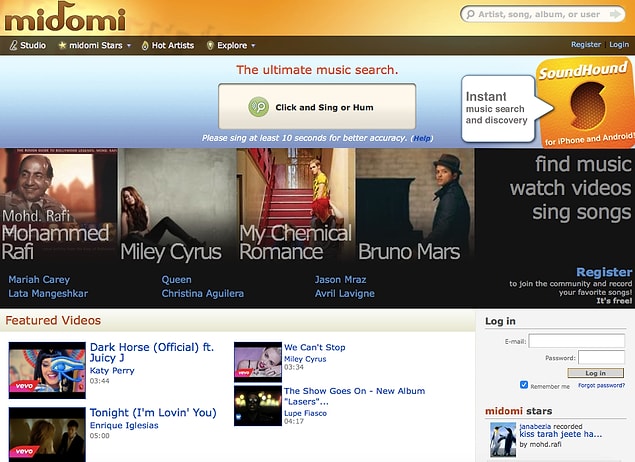Open the Lata Mangeshkar artist link

point(48,294)
